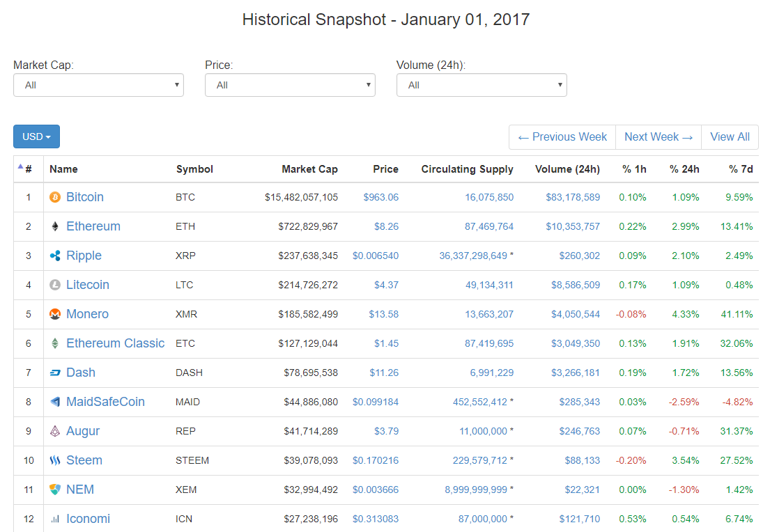Click Ripple circulating supply 36,337,298,649 link
Screen dimensions: 770x532
(473, 256)
